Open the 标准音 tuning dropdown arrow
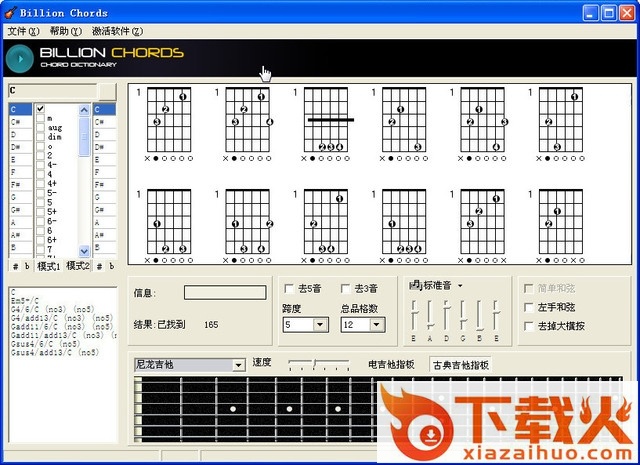This screenshot has height=465, width=640. [460, 286]
